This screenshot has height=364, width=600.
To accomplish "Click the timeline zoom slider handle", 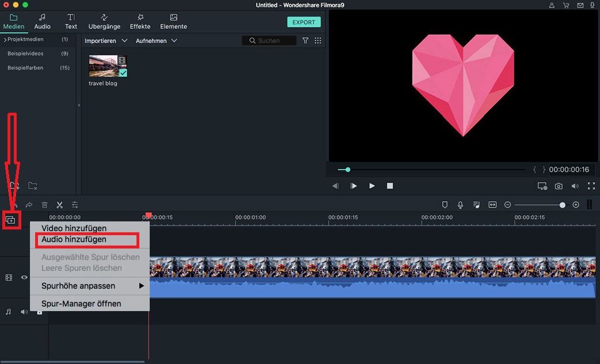I will pyautogui.click(x=562, y=205).
